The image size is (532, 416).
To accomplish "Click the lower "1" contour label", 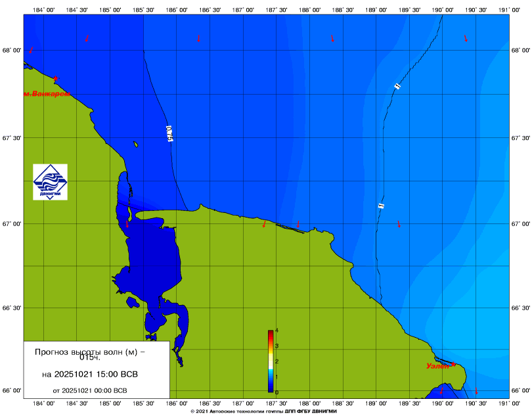I will click(381, 206).
